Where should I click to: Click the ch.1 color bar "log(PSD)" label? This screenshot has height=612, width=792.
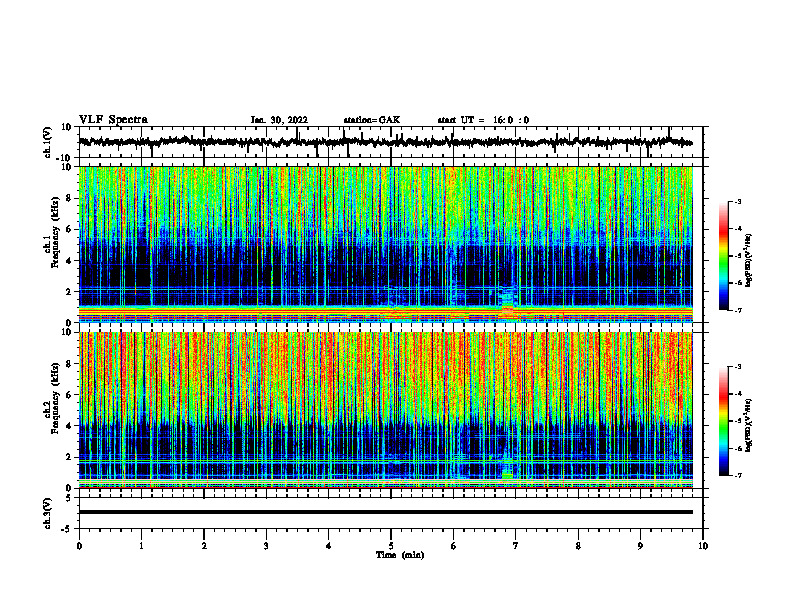(749, 260)
